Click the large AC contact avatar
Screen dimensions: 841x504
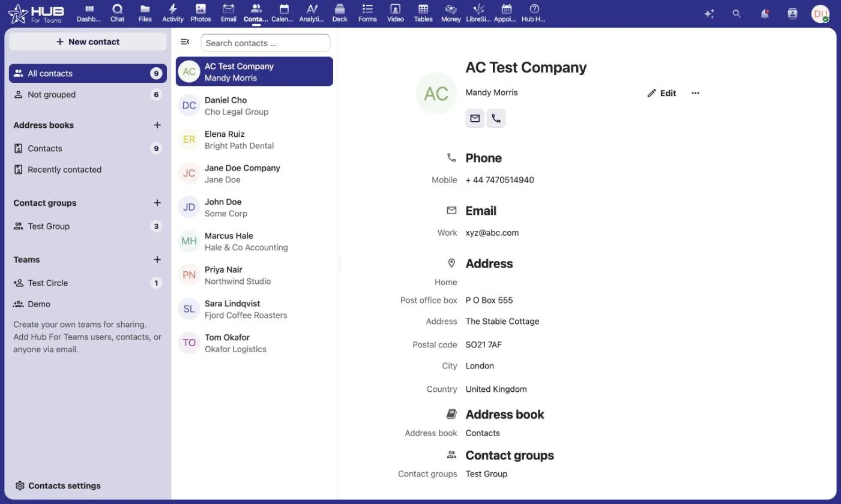pyautogui.click(x=436, y=93)
